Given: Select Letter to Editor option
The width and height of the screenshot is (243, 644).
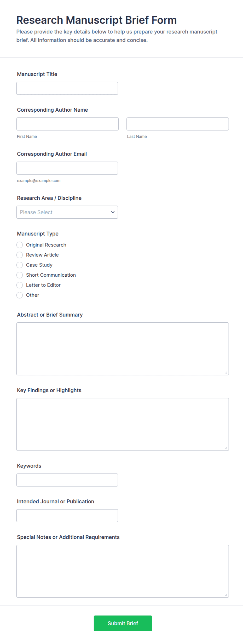Looking at the screenshot, I should 20,285.
